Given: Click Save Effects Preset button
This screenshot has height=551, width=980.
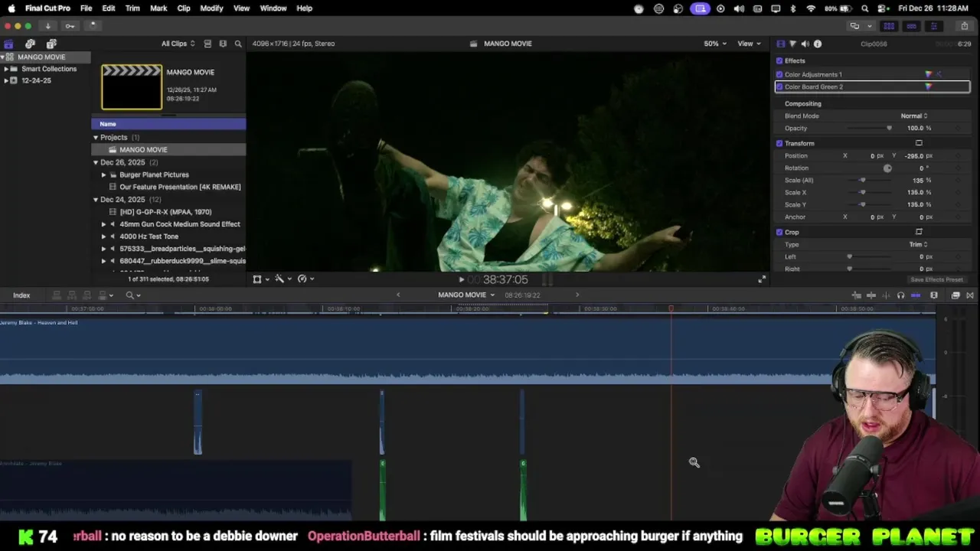Looking at the screenshot, I should coord(936,279).
